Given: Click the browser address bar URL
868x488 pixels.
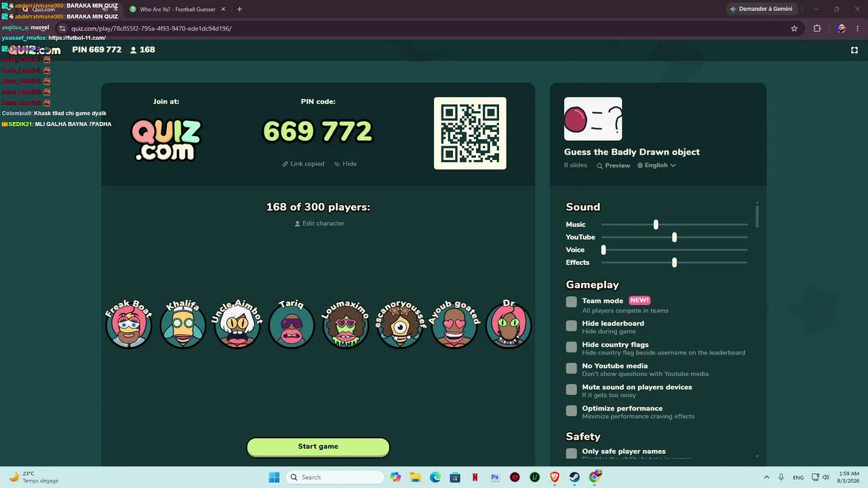Looking at the screenshot, I should 151,28.
